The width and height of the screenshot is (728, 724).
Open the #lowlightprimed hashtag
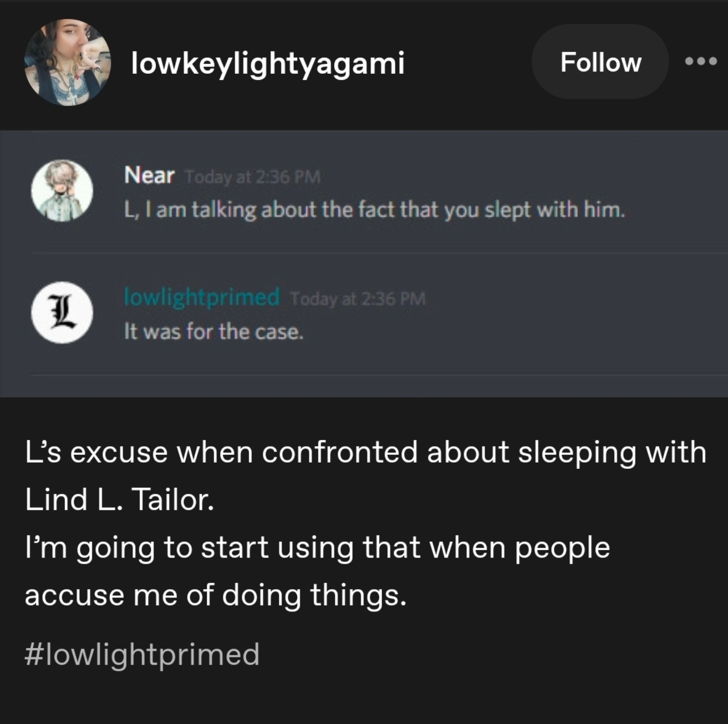(142, 654)
